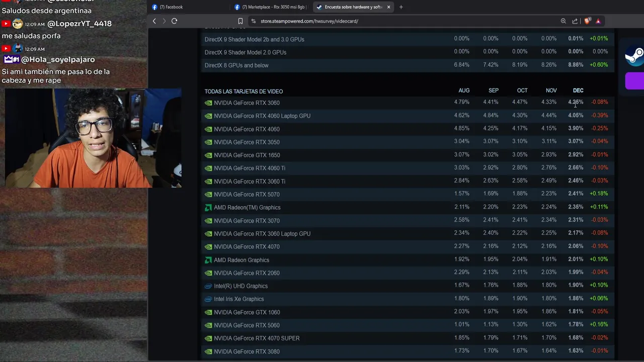This screenshot has height=362, width=644.
Task: Click the AMD Radeon(TM) Graphics row name
Action: pyautogui.click(x=247, y=208)
